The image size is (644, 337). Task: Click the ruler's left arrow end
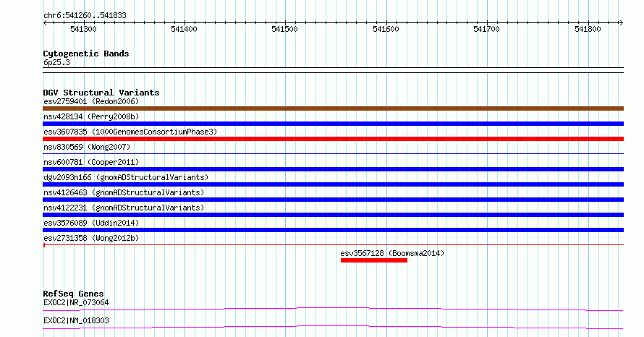coord(45,23)
